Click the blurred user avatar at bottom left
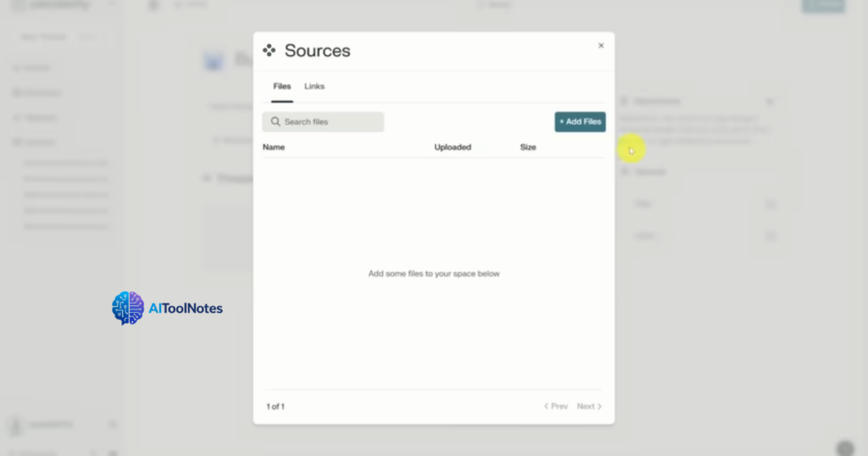 (x=17, y=424)
